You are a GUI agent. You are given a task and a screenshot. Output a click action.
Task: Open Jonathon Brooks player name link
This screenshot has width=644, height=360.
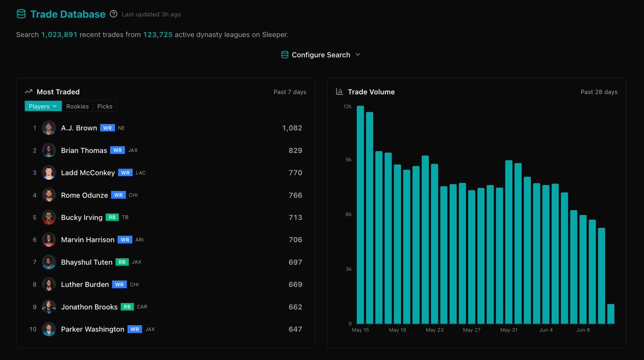pyautogui.click(x=89, y=307)
